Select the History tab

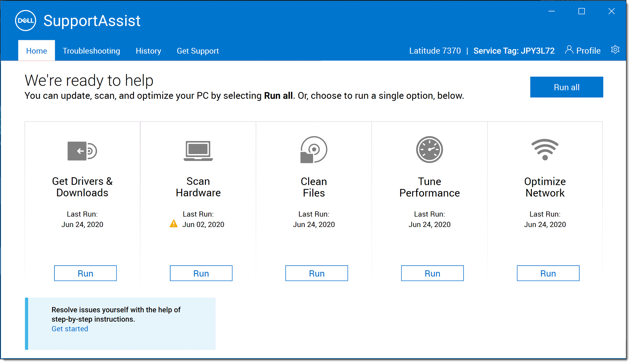[x=148, y=51]
